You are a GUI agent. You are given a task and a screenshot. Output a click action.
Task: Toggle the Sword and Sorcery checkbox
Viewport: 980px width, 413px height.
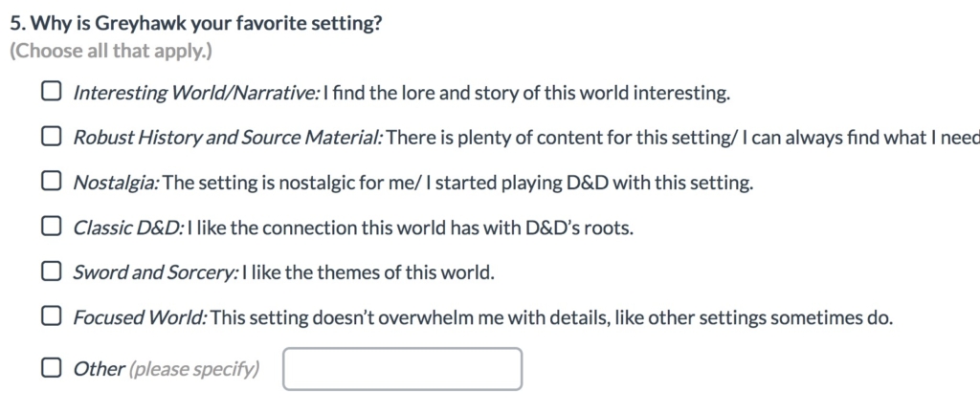52,272
